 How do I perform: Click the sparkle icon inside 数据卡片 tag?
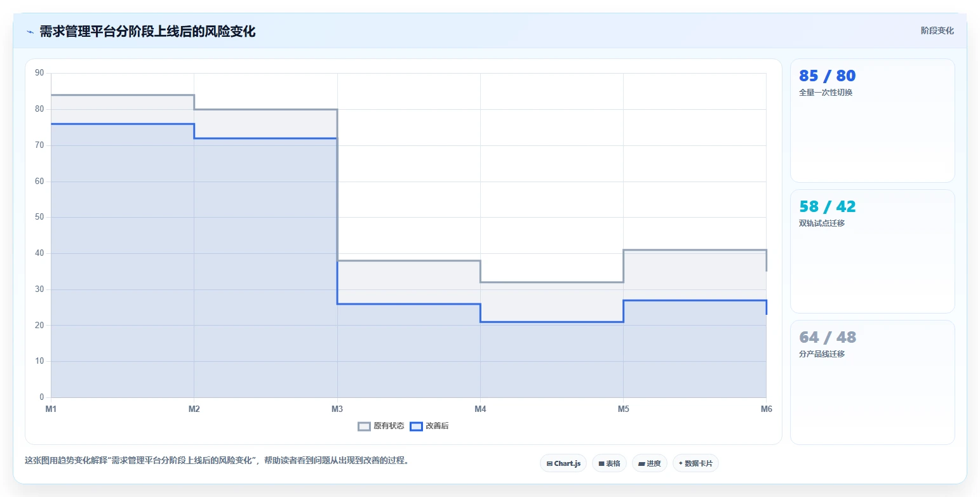pos(681,463)
